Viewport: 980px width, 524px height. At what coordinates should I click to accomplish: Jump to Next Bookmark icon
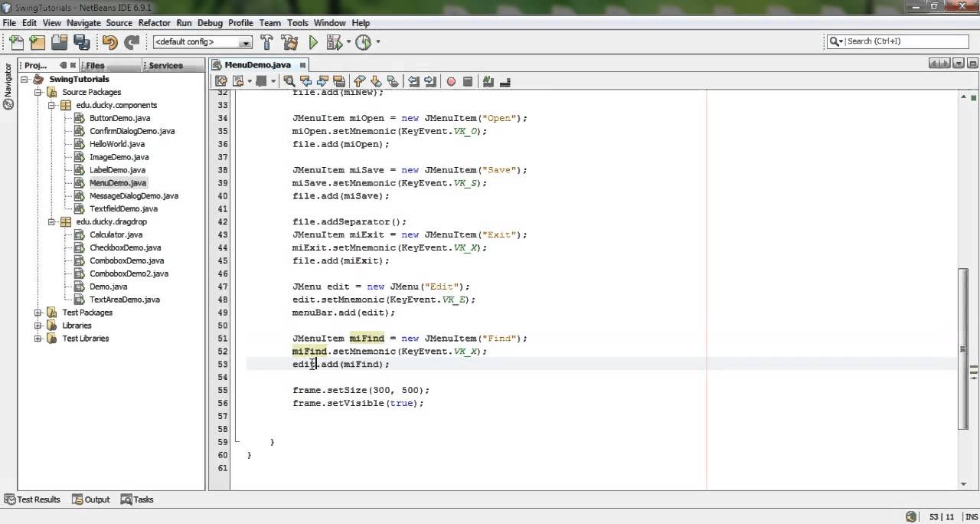coord(376,81)
